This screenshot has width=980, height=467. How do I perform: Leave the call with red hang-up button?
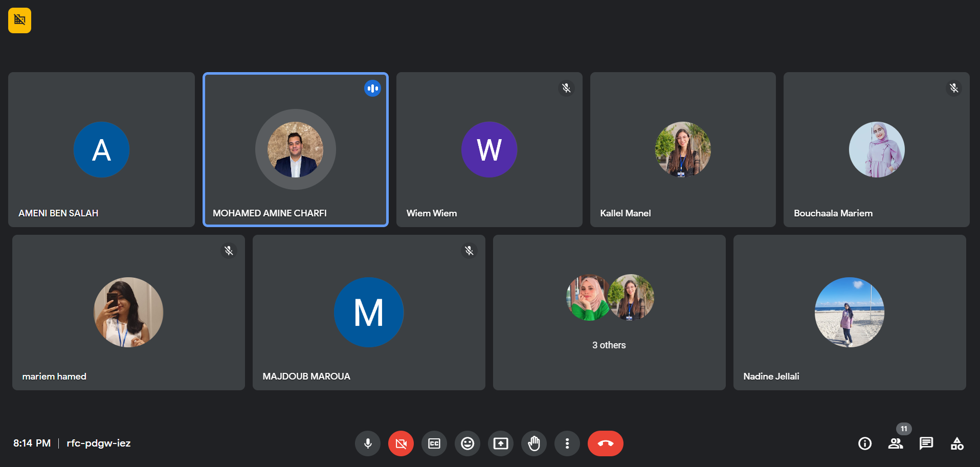(605, 443)
